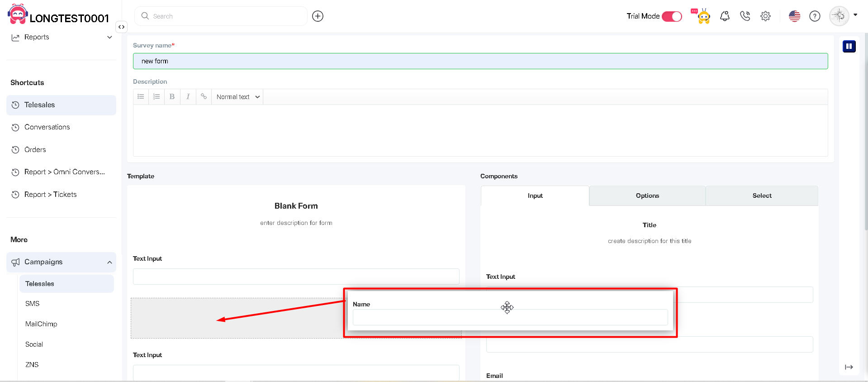Click the plus add icon beside search
868x382 pixels.
(318, 16)
